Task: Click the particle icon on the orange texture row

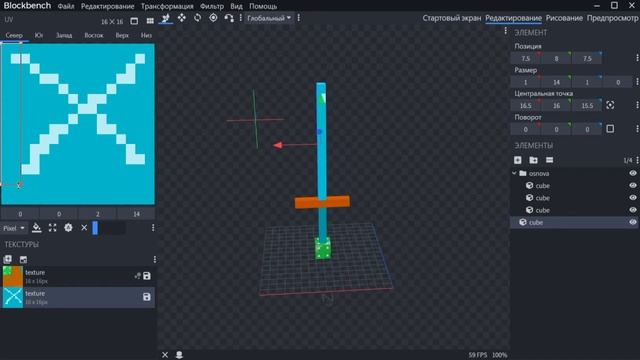Action: 137,276
